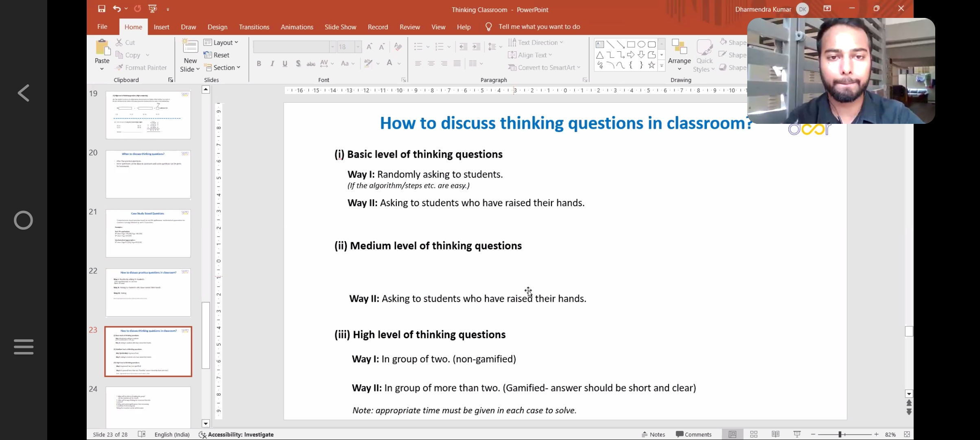Viewport: 980px width, 440px height.
Task: Switch to the Slide Show tab
Action: click(x=340, y=27)
